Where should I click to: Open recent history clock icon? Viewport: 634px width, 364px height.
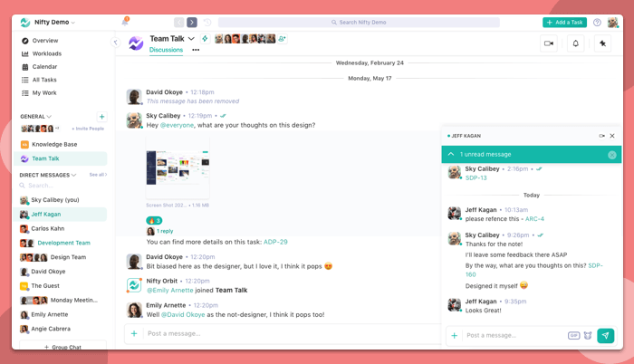tap(207, 23)
